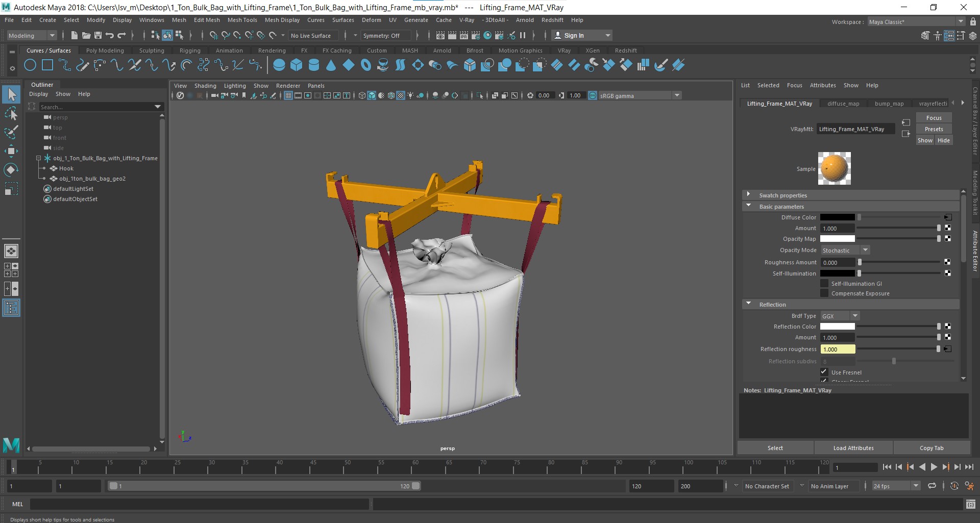
Task: Click the Reflection Color white swatch
Action: 837,327
